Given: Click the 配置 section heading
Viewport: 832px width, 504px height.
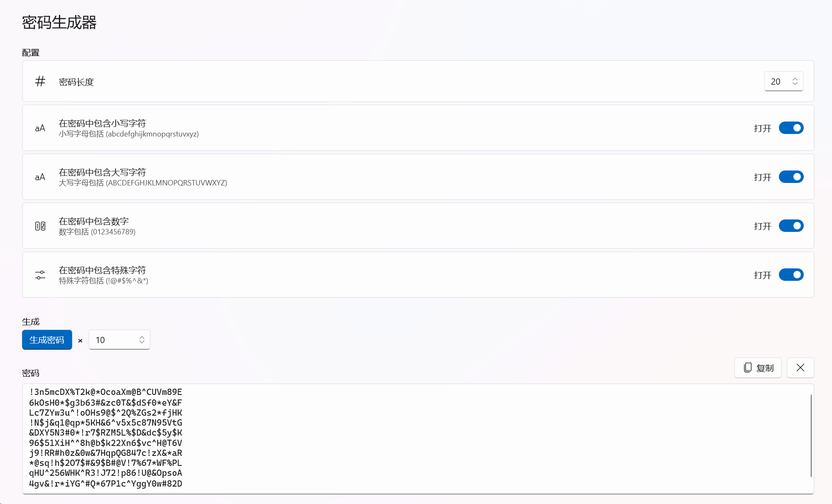Looking at the screenshot, I should tap(31, 53).
